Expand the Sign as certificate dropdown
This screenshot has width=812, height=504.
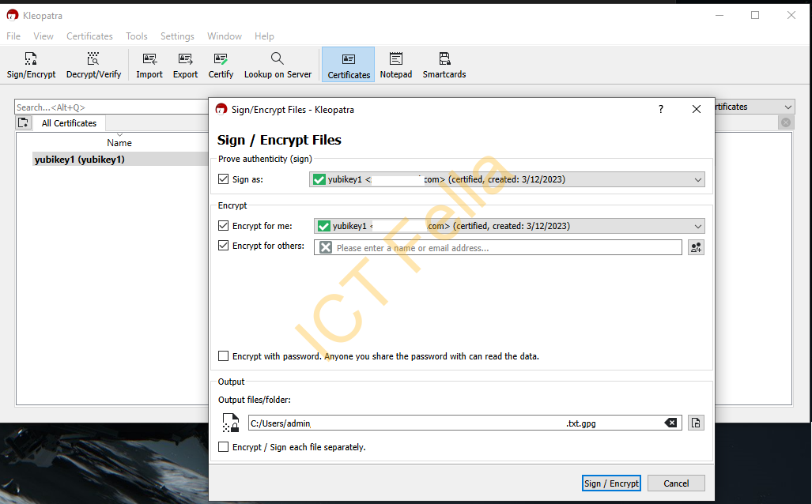click(x=697, y=179)
